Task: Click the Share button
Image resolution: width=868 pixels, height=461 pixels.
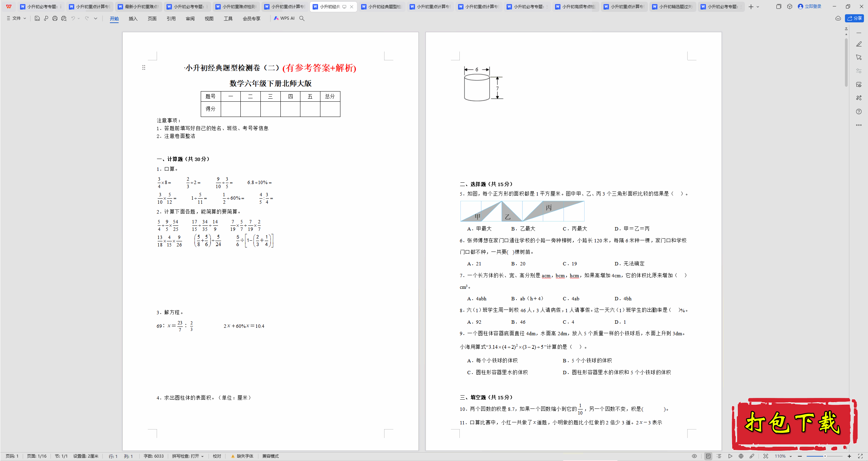Action: click(854, 18)
